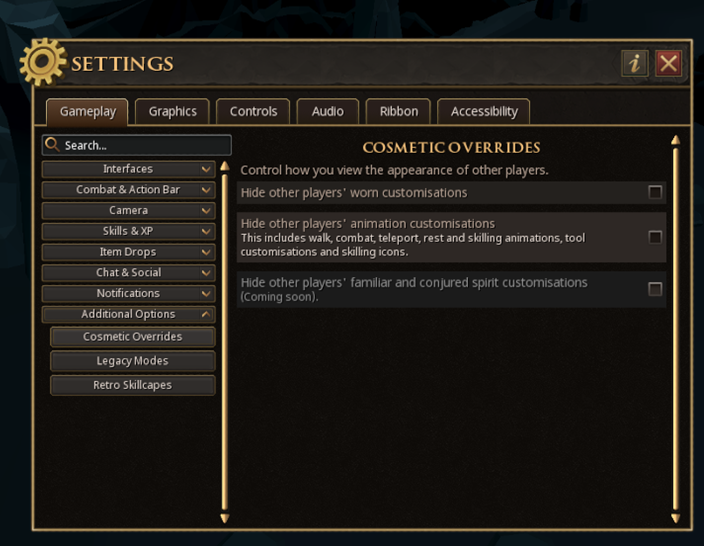Toggle hide other players' animation customisations
704x546 pixels.
(x=655, y=237)
